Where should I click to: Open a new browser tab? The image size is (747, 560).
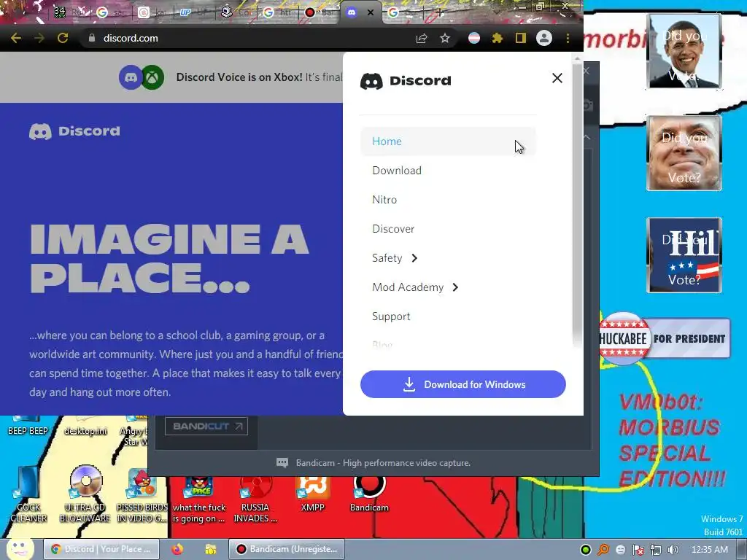[x=439, y=13]
